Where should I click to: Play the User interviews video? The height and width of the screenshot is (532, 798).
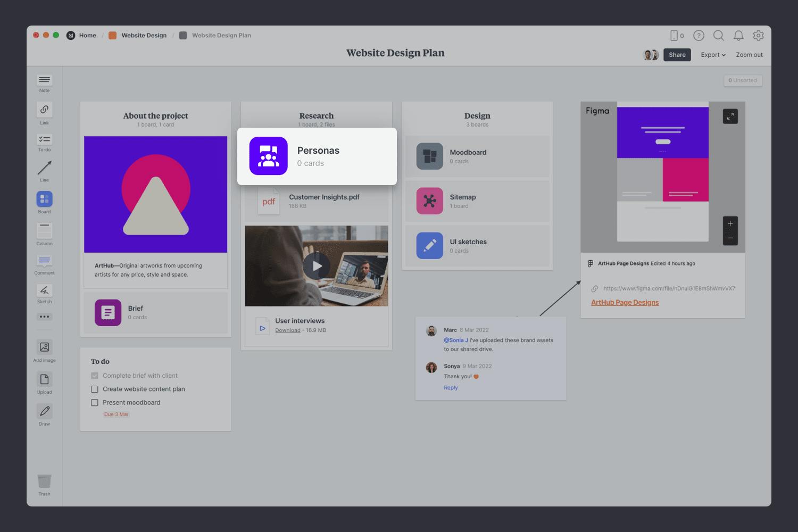pos(317,266)
